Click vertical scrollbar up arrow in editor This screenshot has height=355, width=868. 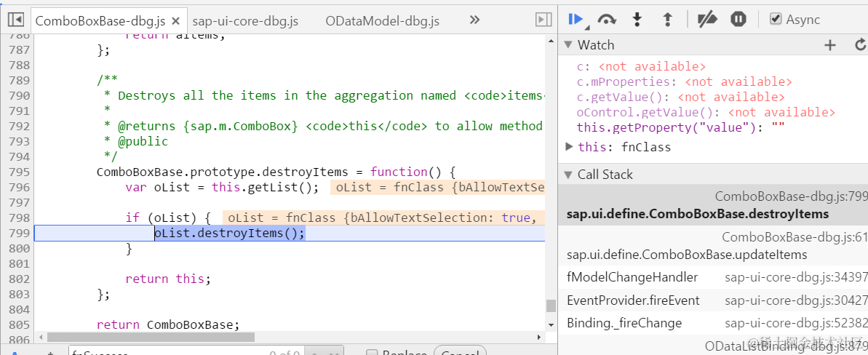550,41
